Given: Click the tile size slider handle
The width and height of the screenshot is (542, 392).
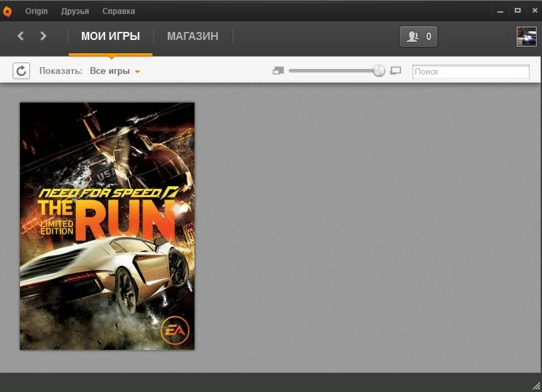Looking at the screenshot, I should tap(379, 71).
